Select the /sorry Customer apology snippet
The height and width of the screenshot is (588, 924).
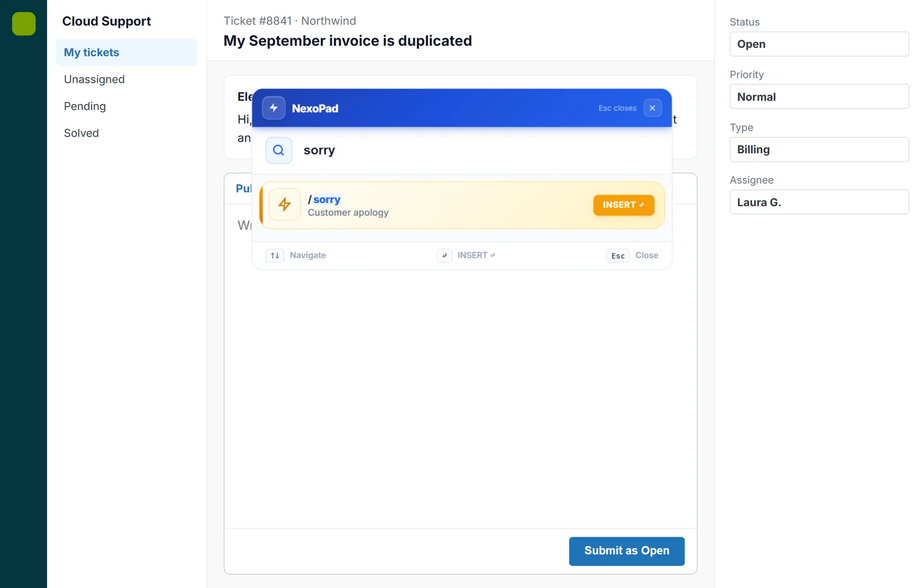click(462, 205)
